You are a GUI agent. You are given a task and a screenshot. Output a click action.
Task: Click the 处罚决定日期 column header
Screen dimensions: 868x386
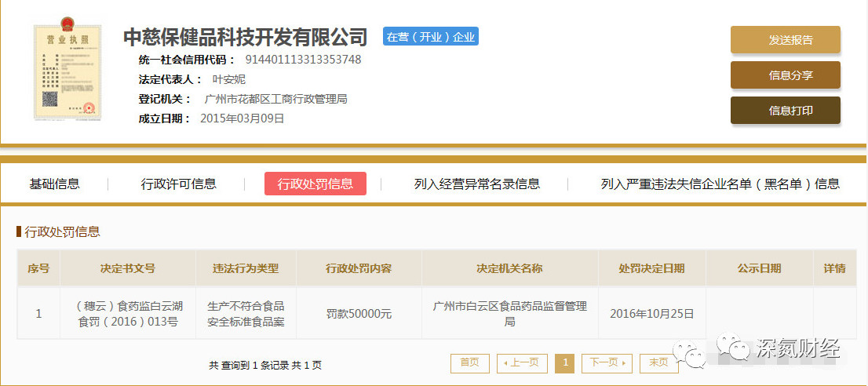(x=652, y=268)
